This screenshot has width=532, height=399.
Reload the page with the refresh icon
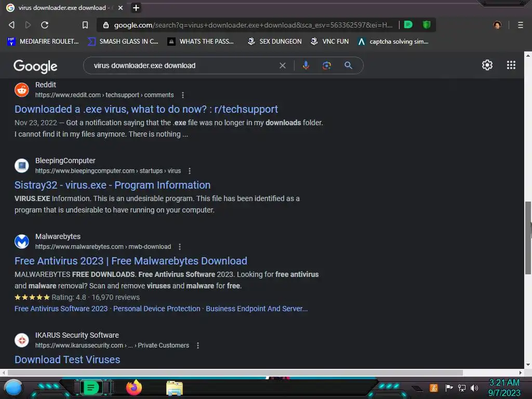pos(45,25)
